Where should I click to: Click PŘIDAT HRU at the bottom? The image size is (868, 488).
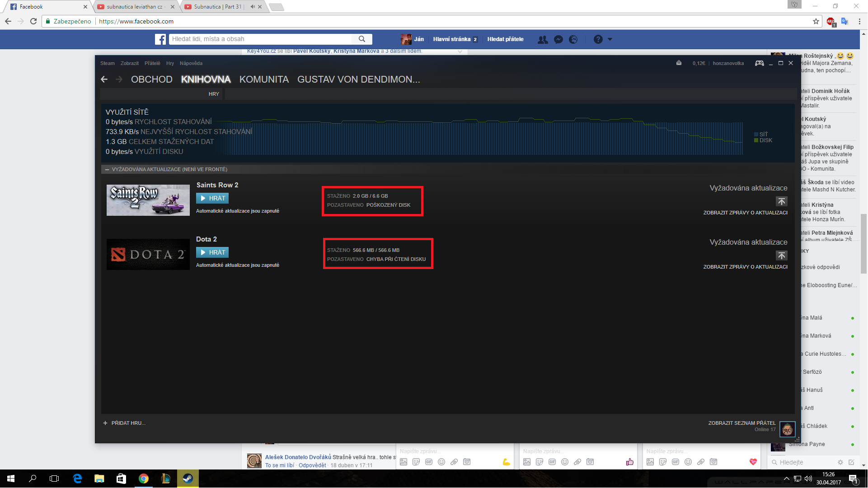pos(128,423)
